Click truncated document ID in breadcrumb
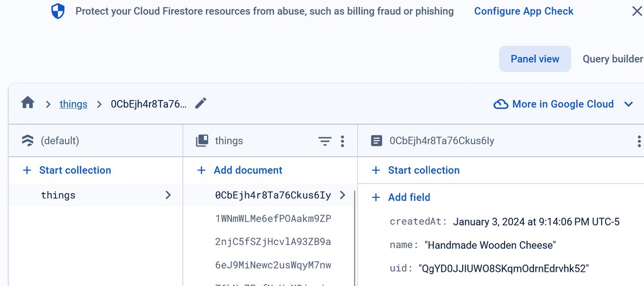Image resolution: width=644 pixels, height=286 pixels. [148, 104]
